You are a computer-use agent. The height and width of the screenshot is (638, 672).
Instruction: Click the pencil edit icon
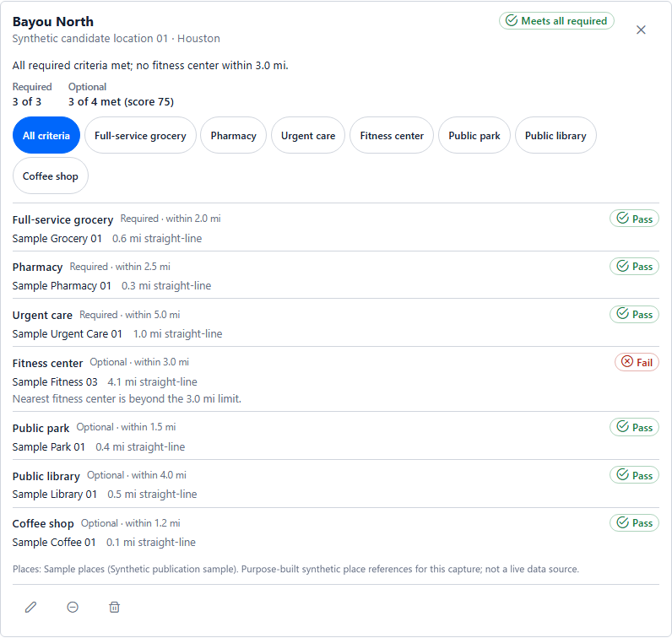pyautogui.click(x=31, y=607)
